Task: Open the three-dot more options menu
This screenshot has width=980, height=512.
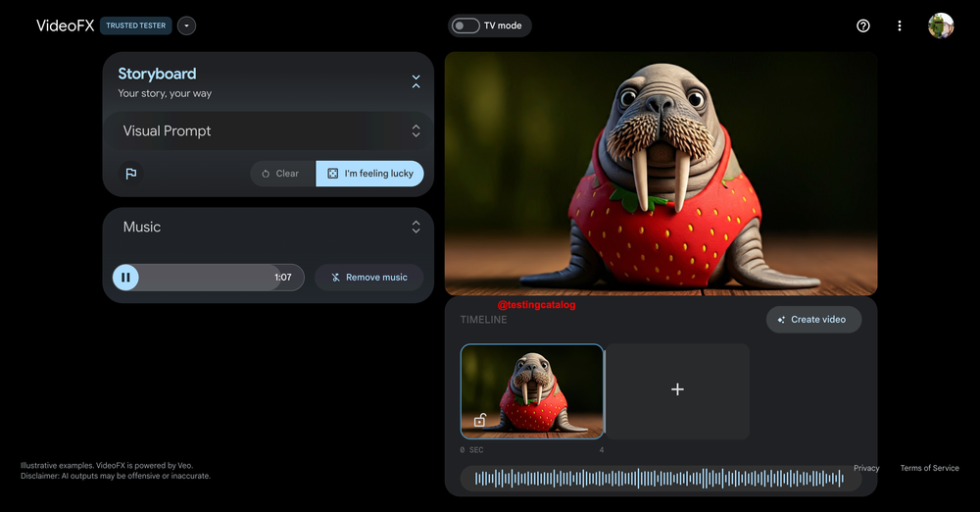Action: point(900,26)
